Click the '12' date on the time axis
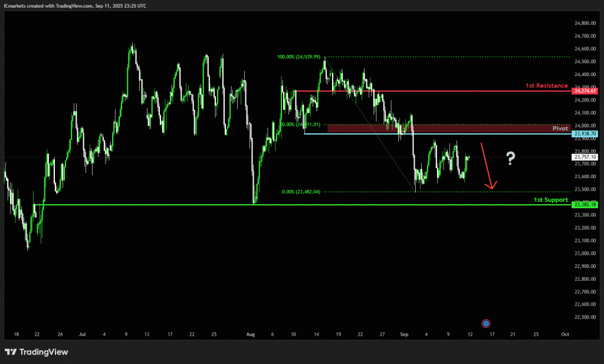This screenshot has width=604, height=364. (470, 335)
